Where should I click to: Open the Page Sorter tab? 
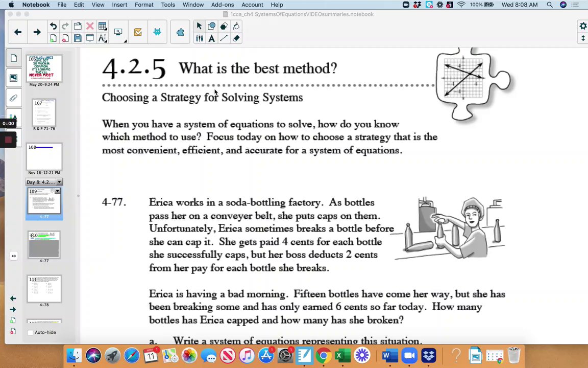(14, 58)
